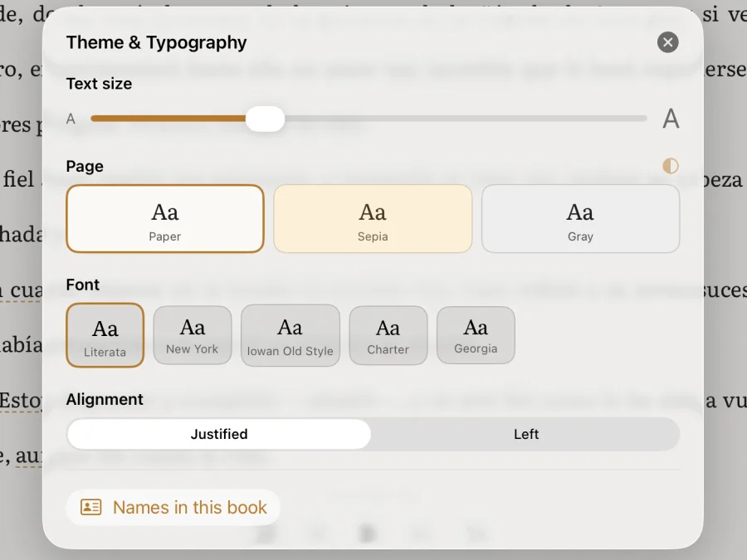Choose the Literata font
The height and width of the screenshot is (560, 747).
105,335
